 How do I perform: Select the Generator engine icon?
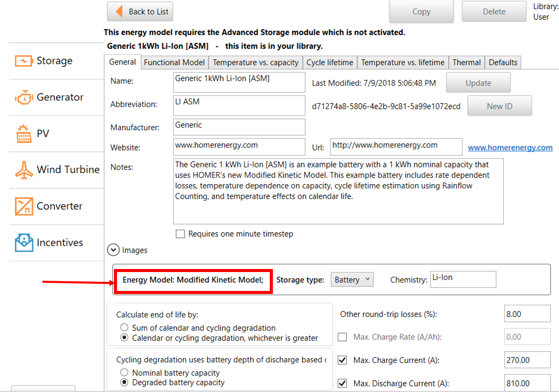[x=24, y=97]
